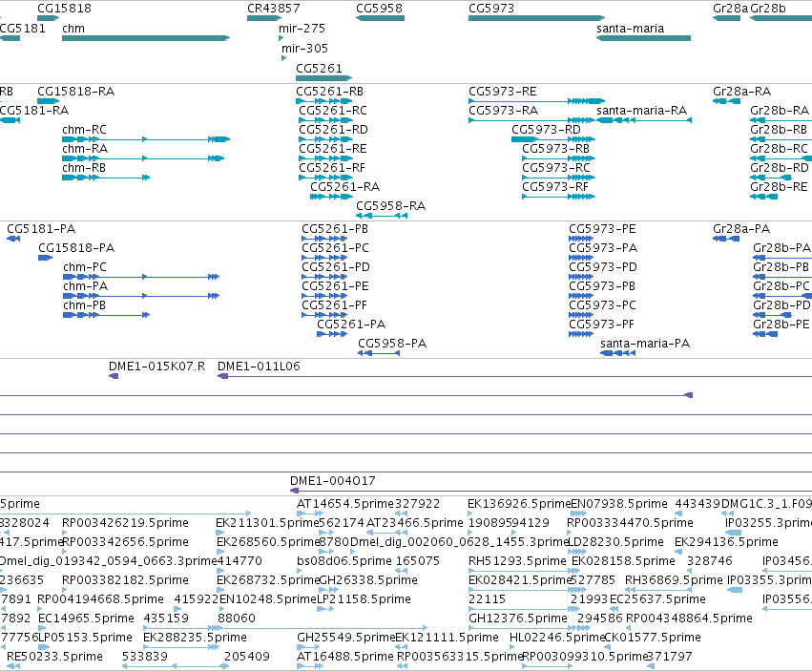Select protein CG5973-PF

point(581,334)
